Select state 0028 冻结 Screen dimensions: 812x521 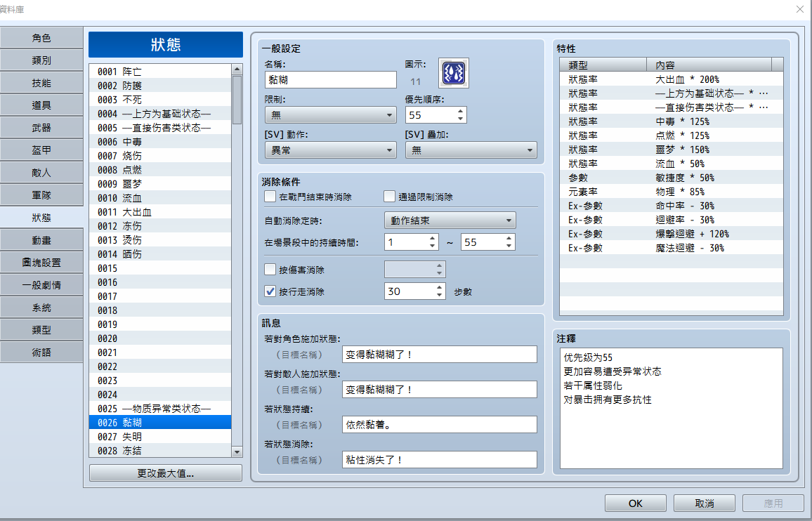tap(160, 451)
